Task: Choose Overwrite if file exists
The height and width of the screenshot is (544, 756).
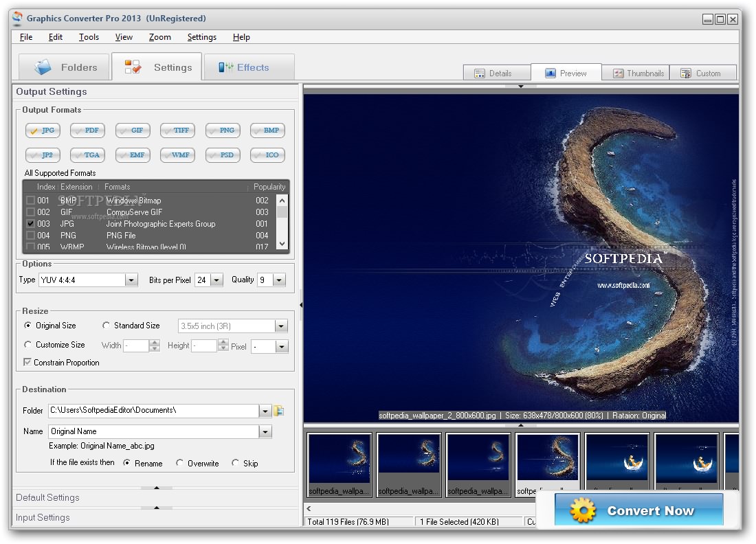Action: point(180,463)
